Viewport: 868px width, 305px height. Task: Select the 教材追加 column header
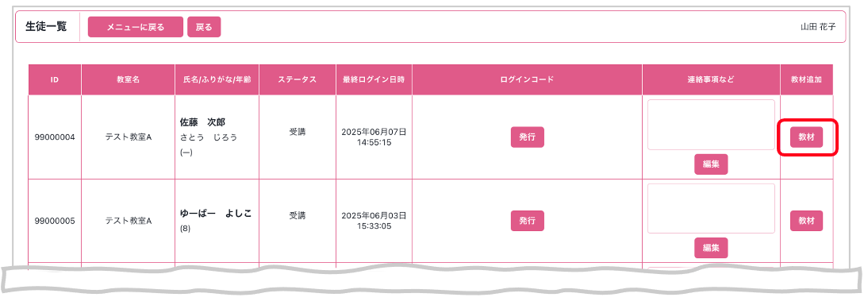pos(807,80)
